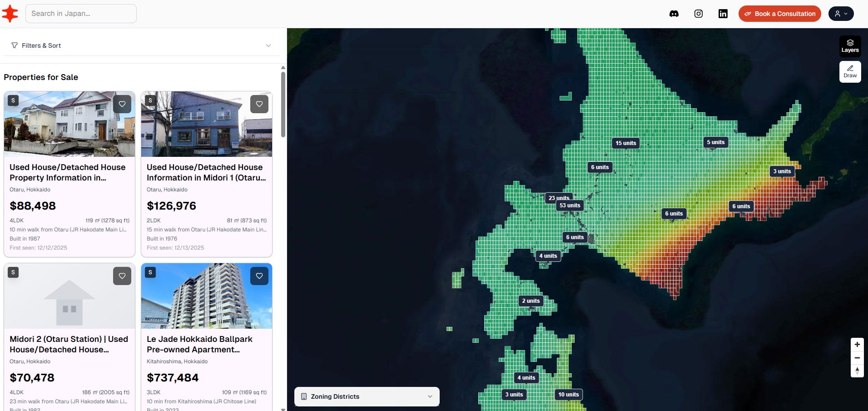The width and height of the screenshot is (868, 411).
Task: Favorite the $88,498 Otaru detached house
Action: (122, 104)
